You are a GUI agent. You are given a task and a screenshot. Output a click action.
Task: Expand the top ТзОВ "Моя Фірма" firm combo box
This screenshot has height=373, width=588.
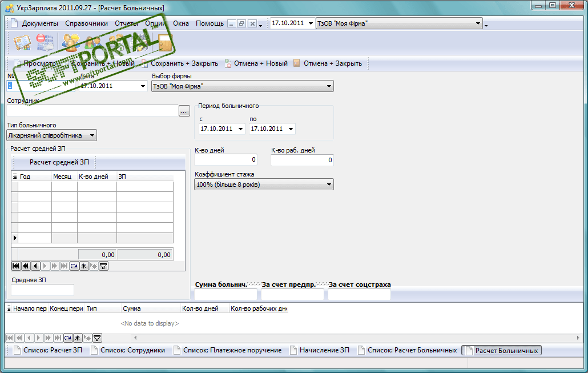point(478,23)
